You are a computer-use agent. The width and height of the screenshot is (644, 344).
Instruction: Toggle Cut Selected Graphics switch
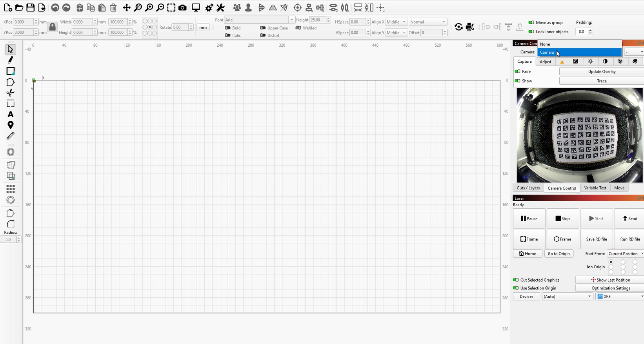[x=516, y=280]
